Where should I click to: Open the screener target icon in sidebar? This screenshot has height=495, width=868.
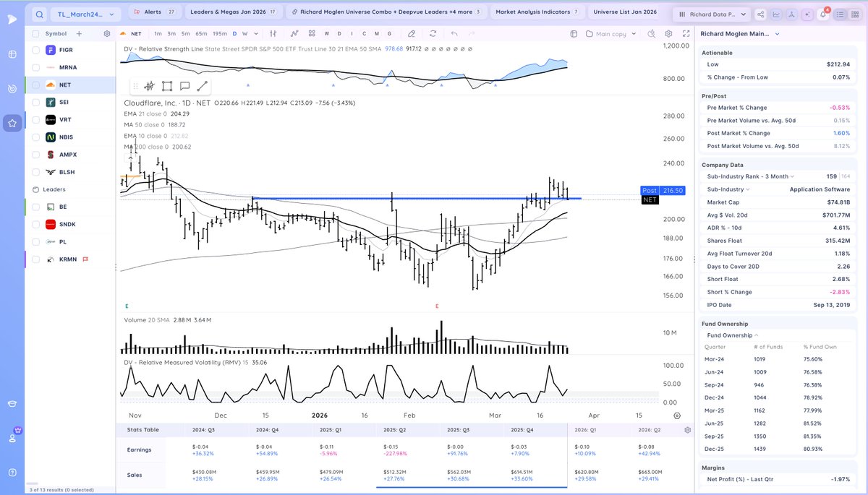(12, 88)
